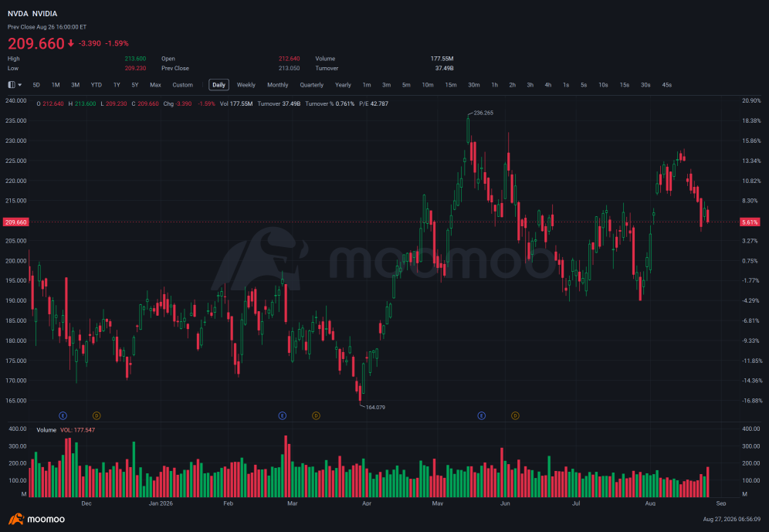The height and width of the screenshot is (532, 769).
Task: Switch to Weekly candles
Action: pyautogui.click(x=246, y=85)
